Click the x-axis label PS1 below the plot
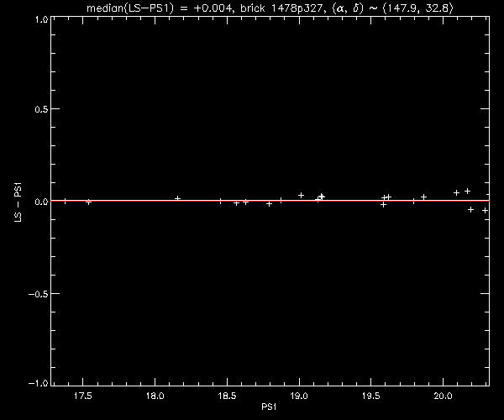 pyautogui.click(x=269, y=407)
